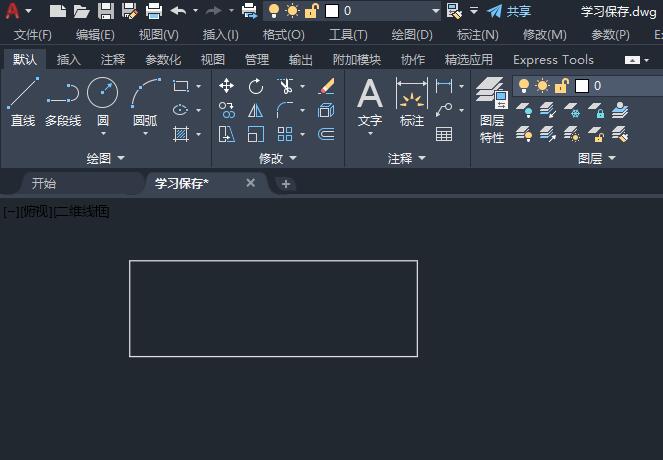Expand the Annotation (注释) panel

(407, 159)
